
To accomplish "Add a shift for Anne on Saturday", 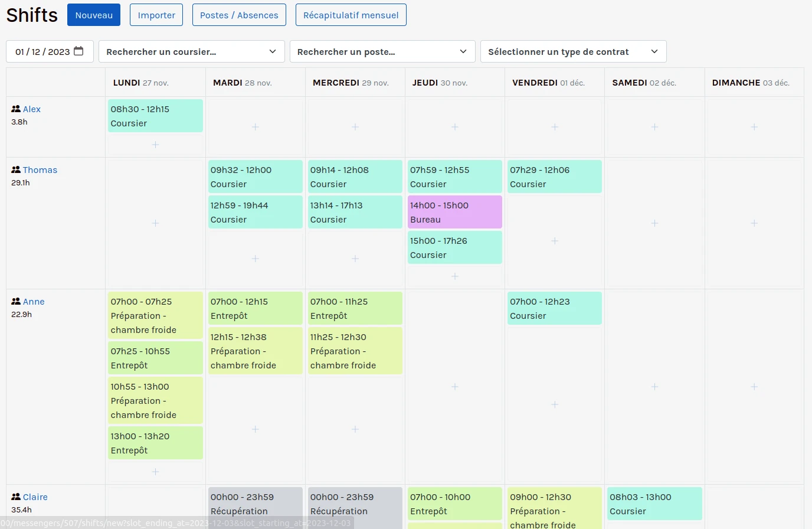I will [x=654, y=387].
